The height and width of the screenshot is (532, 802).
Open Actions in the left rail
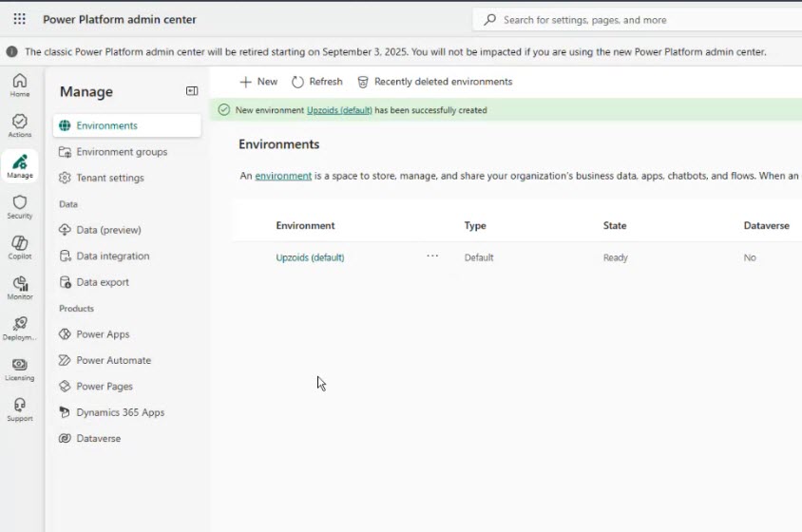(x=20, y=125)
